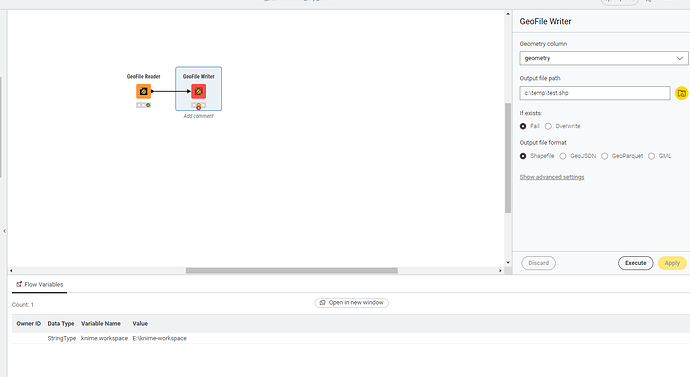Click the left sidebar collapse arrow
The height and width of the screenshot is (377, 690).
click(4, 231)
